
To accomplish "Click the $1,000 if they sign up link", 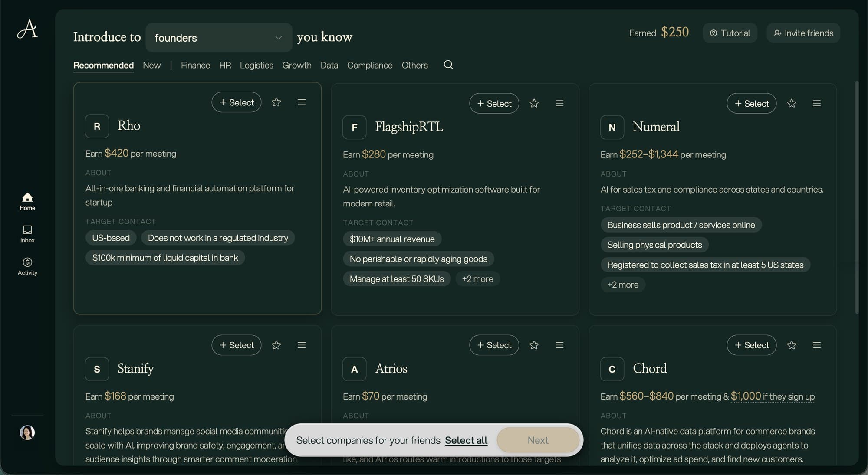I will coord(773,396).
